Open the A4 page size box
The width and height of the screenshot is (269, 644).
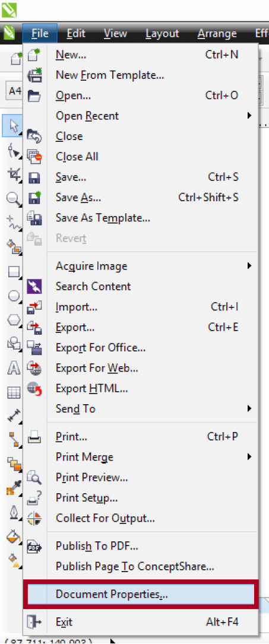[14, 91]
